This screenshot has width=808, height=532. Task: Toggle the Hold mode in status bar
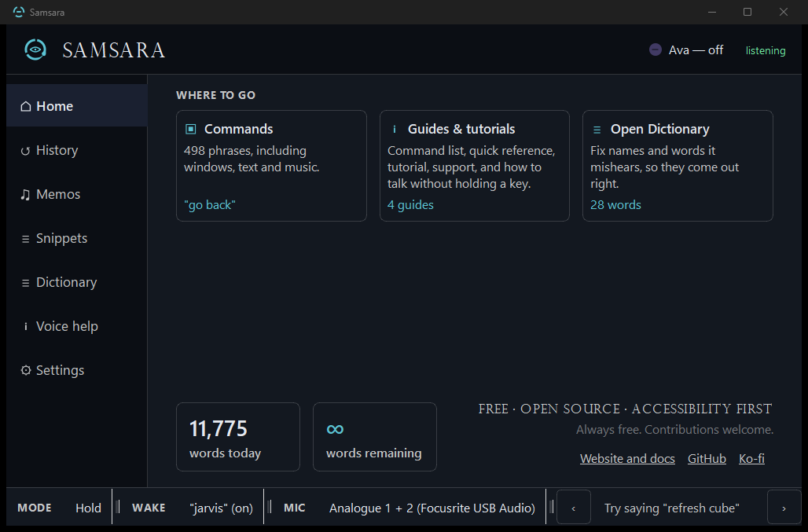(88, 508)
